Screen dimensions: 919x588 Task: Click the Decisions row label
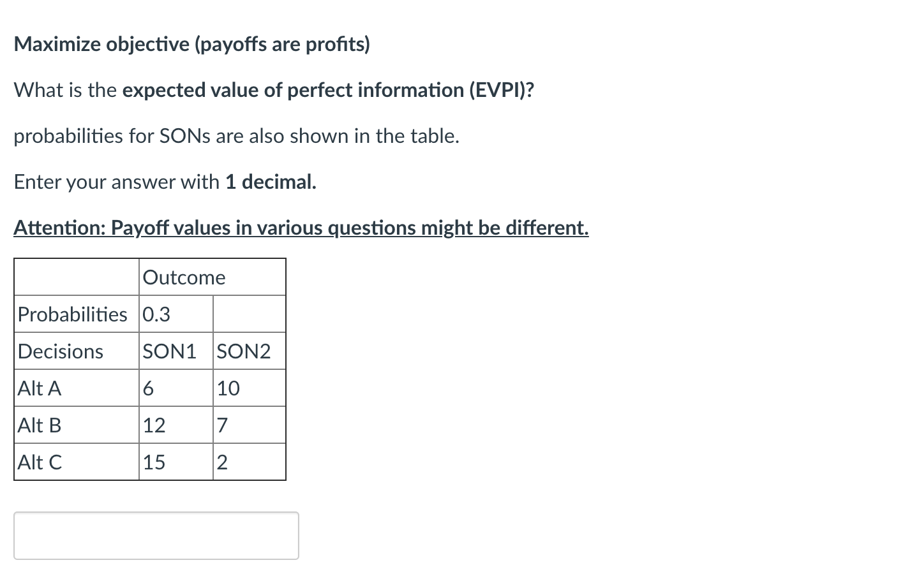pos(59,351)
